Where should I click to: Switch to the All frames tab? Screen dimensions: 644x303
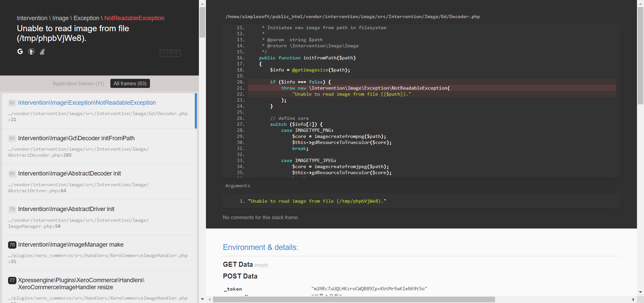point(130,83)
